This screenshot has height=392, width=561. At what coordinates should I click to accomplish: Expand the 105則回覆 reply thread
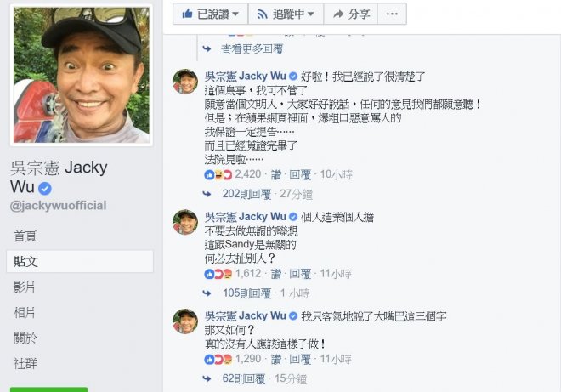[x=246, y=293]
